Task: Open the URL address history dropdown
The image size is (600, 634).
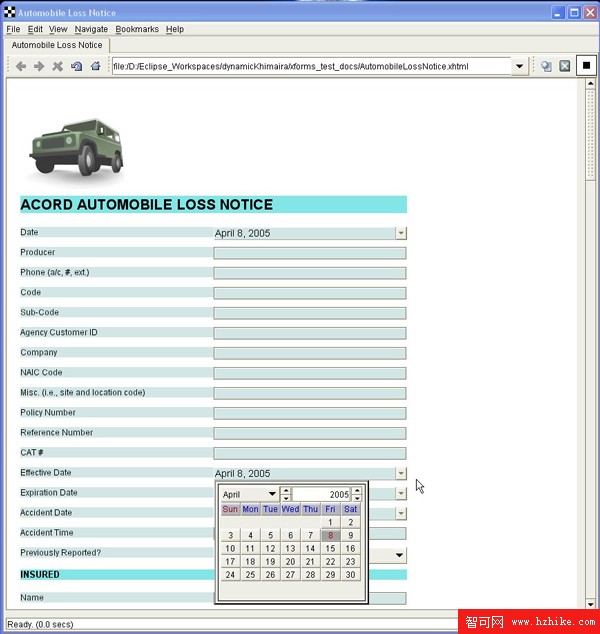Action: click(x=519, y=66)
